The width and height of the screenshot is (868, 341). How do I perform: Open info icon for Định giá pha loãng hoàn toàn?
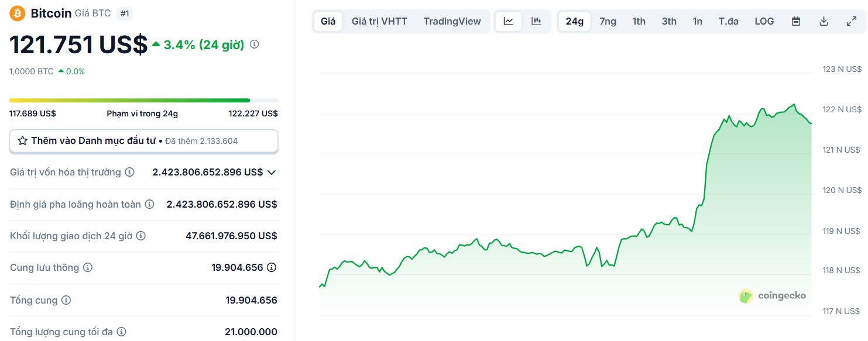(150, 204)
